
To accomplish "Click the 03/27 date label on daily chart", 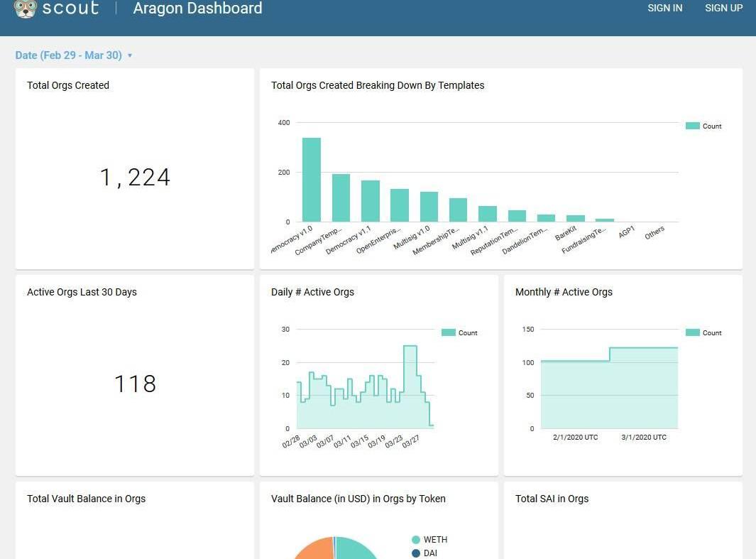I will tap(410, 442).
